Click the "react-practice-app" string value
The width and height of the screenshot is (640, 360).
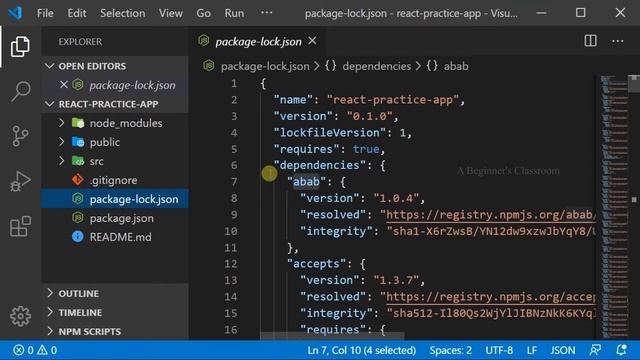[x=393, y=100]
